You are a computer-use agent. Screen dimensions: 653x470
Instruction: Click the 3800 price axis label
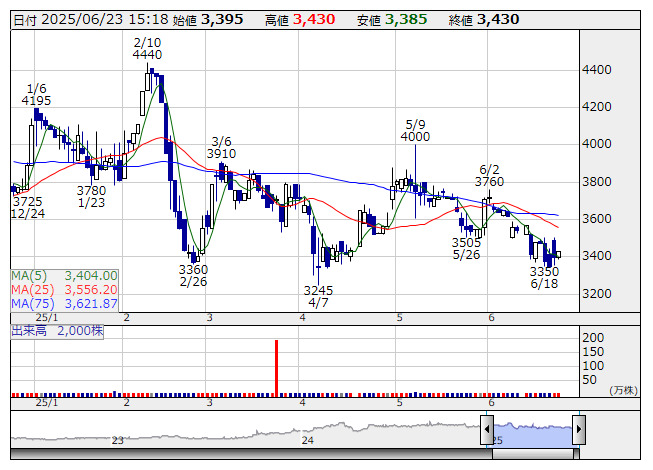click(597, 182)
